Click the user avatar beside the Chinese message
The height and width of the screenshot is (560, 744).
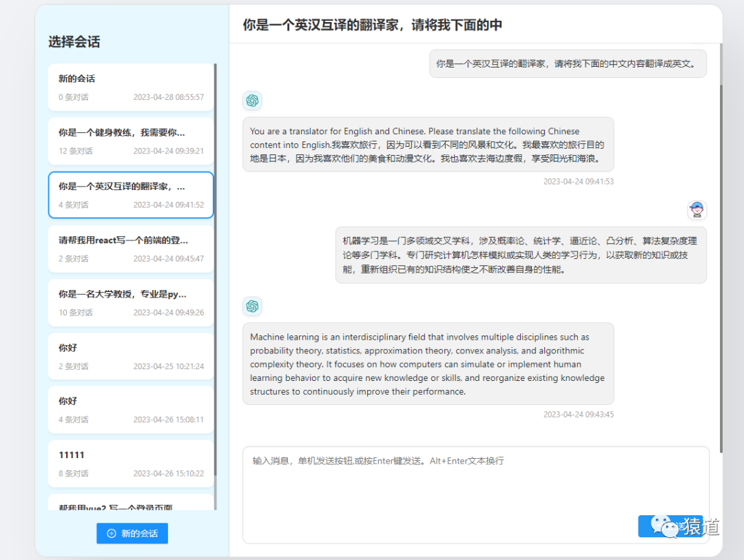coord(697,209)
